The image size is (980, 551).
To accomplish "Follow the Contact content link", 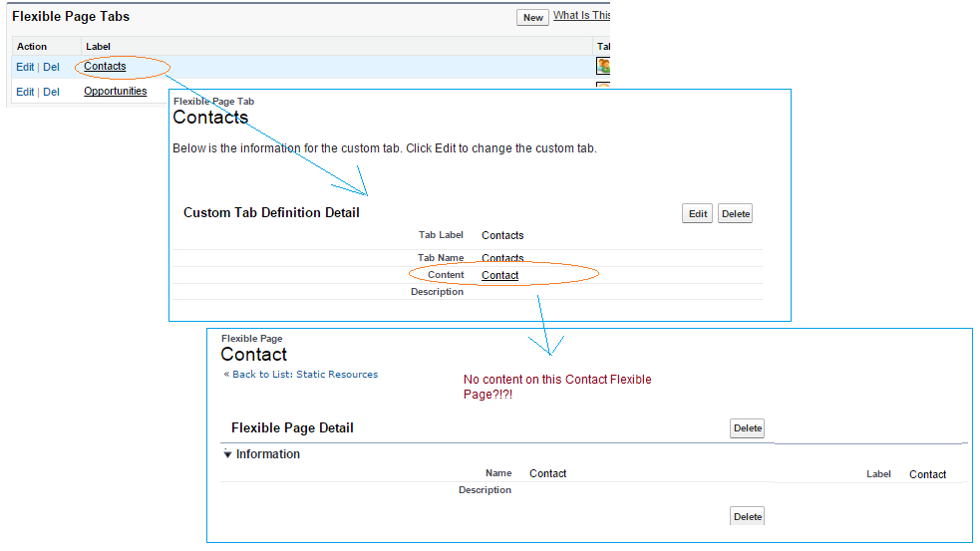I will (x=499, y=275).
